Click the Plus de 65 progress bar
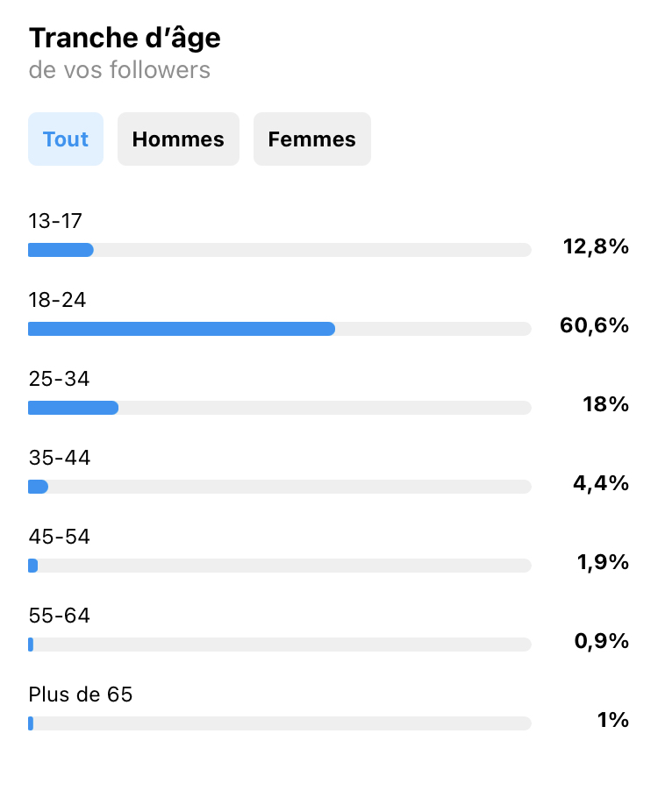The height and width of the screenshot is (812, 658). point(280,723)
